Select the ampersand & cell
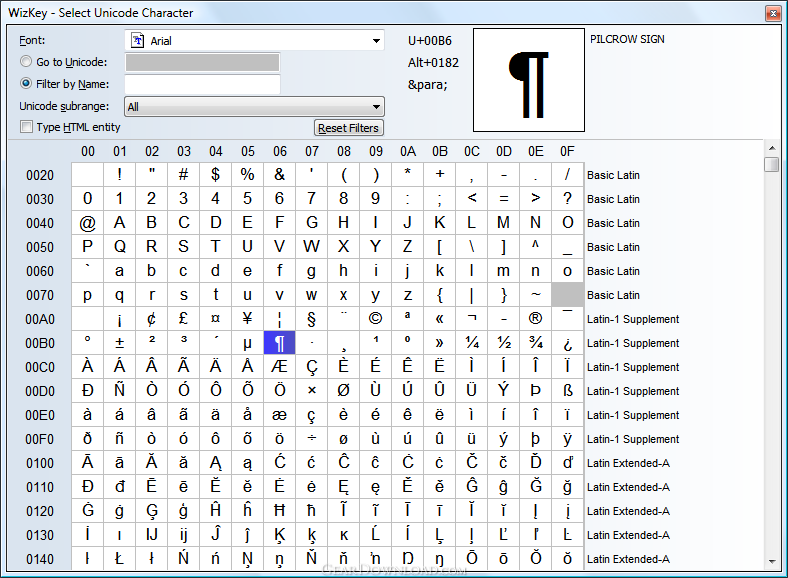The image size is (788, 578). (279, 175)
